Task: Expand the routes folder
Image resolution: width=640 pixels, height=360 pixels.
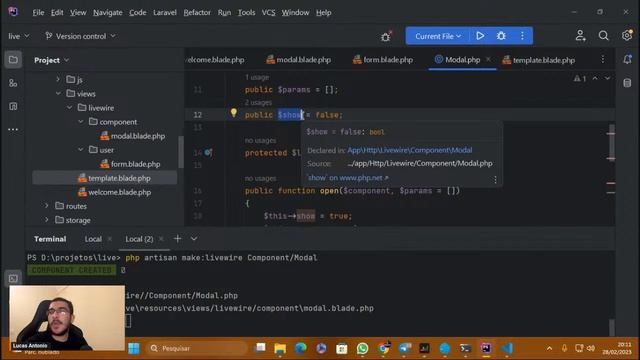Action: 47,206
